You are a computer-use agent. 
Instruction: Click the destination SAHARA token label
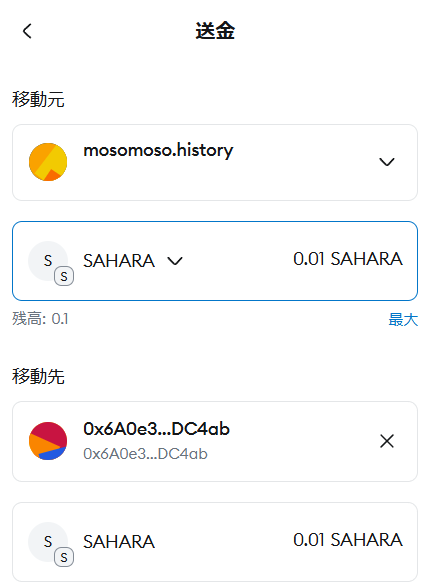pyautogui.click(x=119, y=542)
